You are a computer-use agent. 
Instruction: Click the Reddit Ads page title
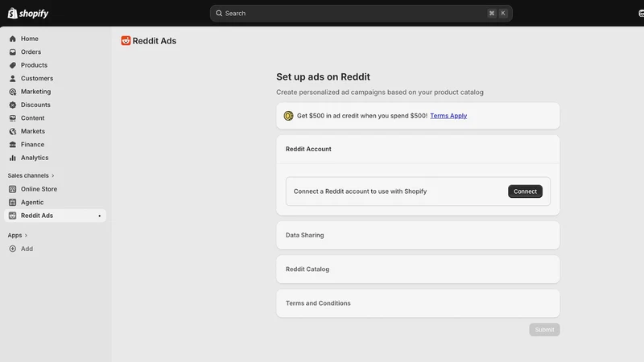[x=155, y=41]
